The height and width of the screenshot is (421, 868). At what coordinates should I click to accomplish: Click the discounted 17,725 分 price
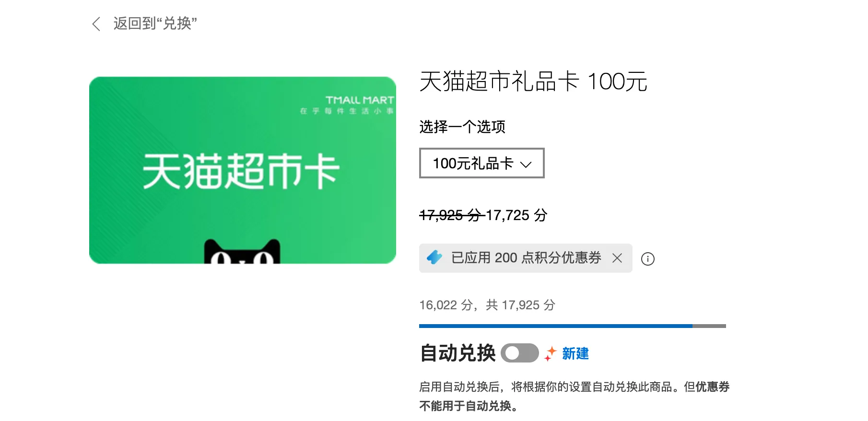pos(516,215)
